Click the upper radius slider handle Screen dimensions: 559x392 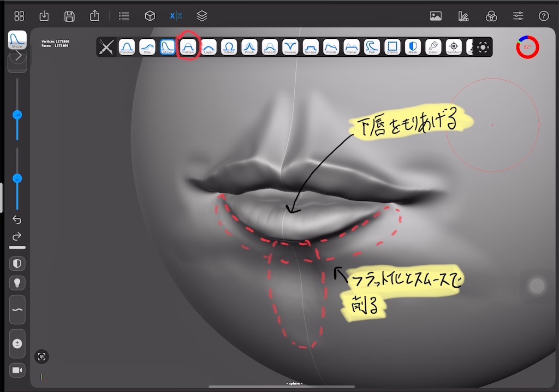(x=17, y=115)
